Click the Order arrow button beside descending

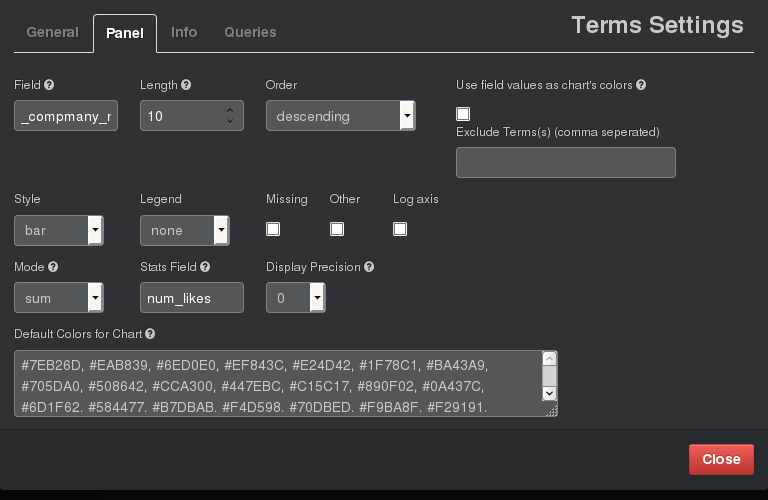click(x=407, y=116)
